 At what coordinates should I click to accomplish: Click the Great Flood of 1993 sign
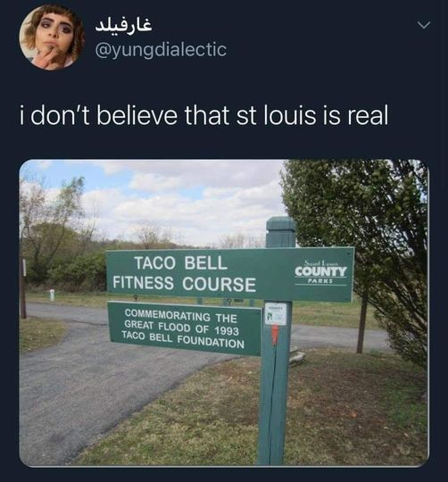185,328
